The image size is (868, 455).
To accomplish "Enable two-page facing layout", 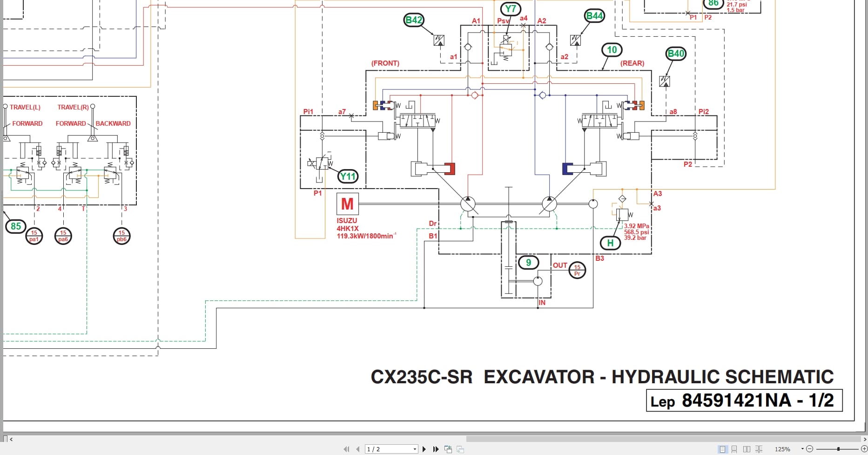I will [x=746, y=449].
